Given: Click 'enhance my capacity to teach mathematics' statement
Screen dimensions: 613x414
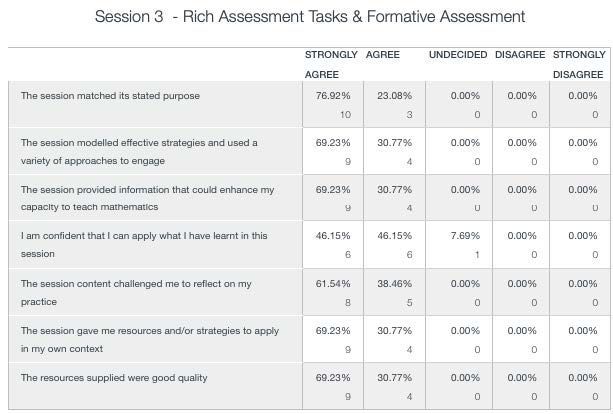Looking at the screenshot, I should coord(147,198).
